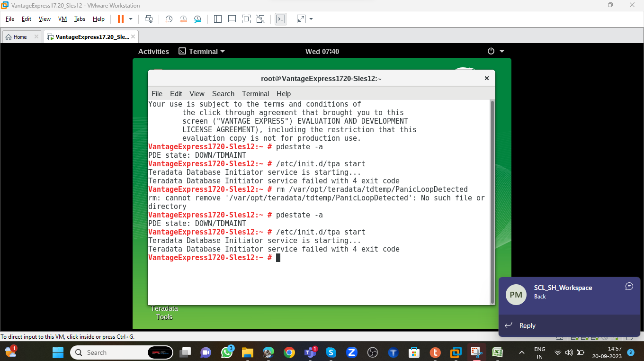Open the power options dropdown next to Pause
This screenshot has width=644, height=361.
pos(131,19)
